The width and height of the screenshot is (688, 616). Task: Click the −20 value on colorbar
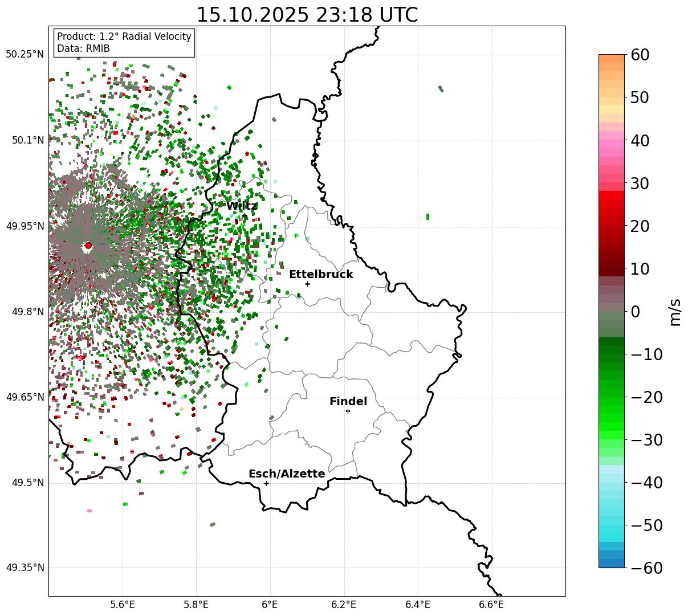tap(646, 397)
